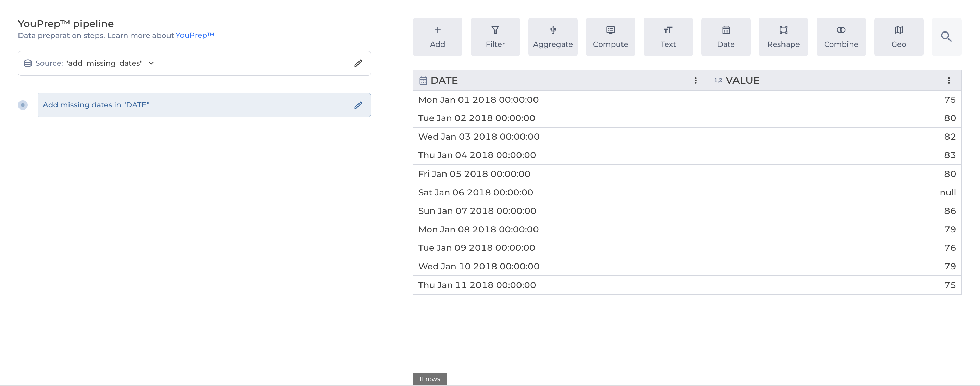Select the Add missing dates step
The width and height of the screenshot is (980, 386).
point(190,105)
